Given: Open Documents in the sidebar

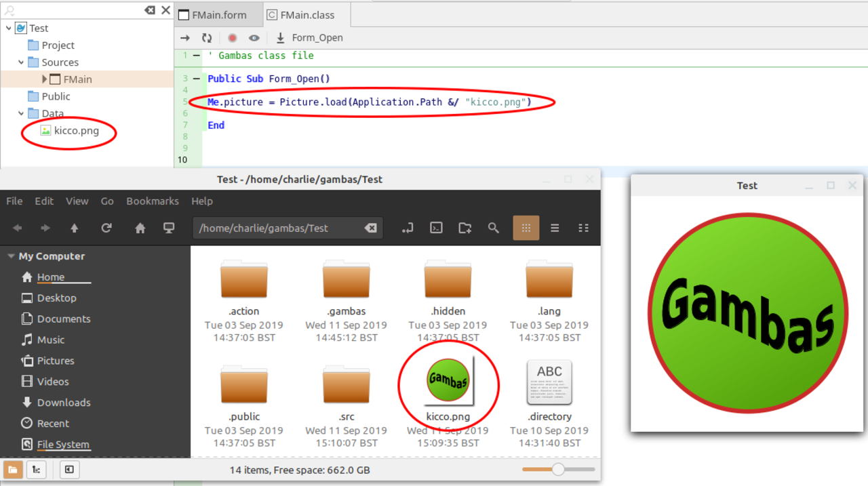Looking at the screenshot, I should [x=64, y=319].
